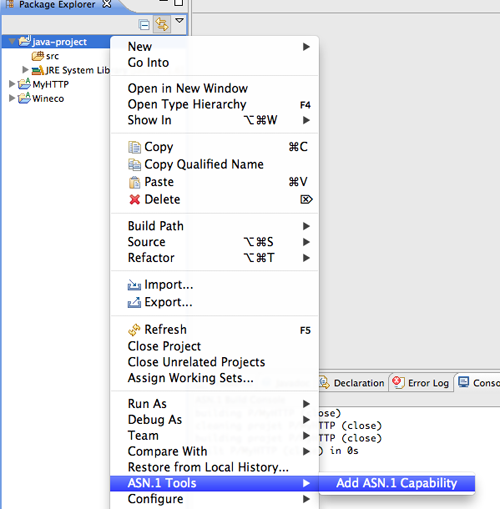Click the Refresh icon

tap(134, 330)
